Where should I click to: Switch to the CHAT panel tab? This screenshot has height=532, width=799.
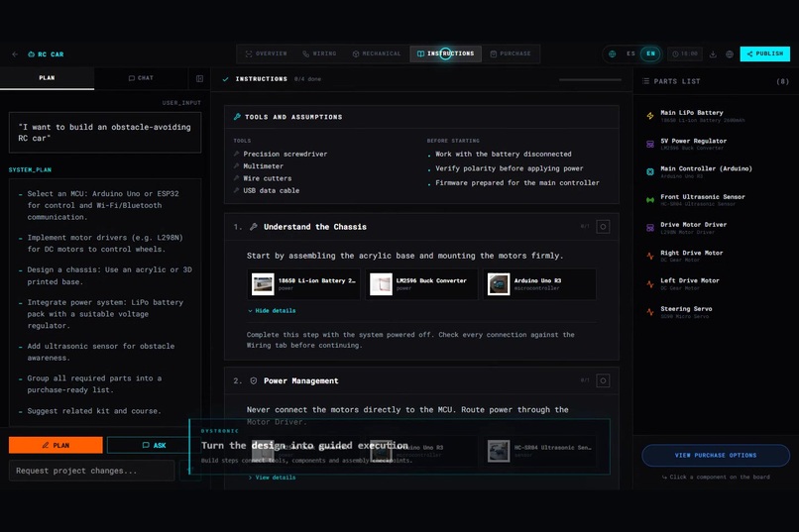pyautogui.click(x=141, y=78)
